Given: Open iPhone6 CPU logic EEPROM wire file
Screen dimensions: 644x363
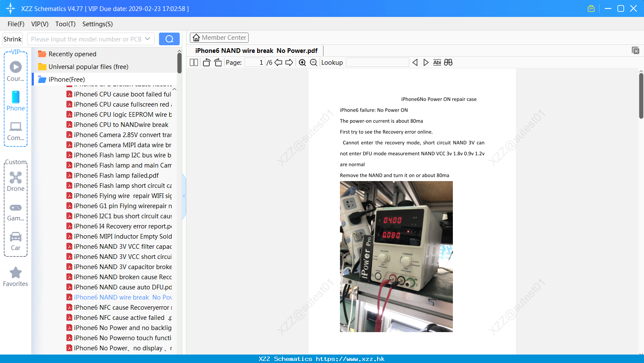Looking at the screenshot, I should point(119,114).
